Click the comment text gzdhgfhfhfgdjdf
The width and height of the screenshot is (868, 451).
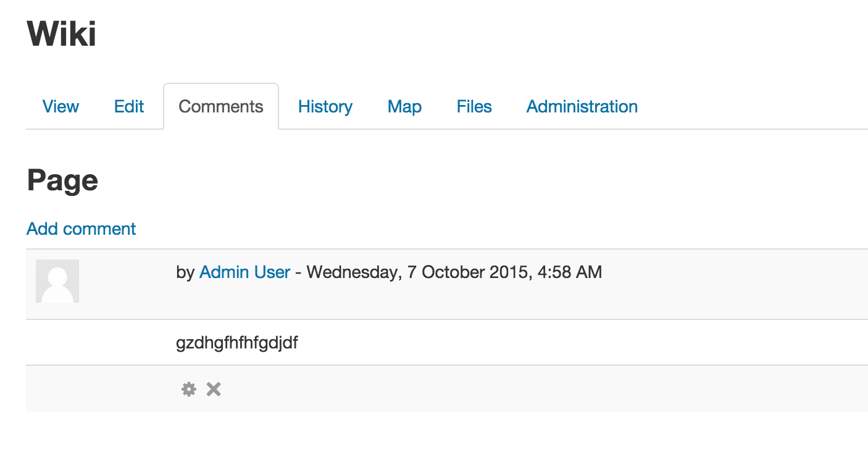(x=237, y=343)
